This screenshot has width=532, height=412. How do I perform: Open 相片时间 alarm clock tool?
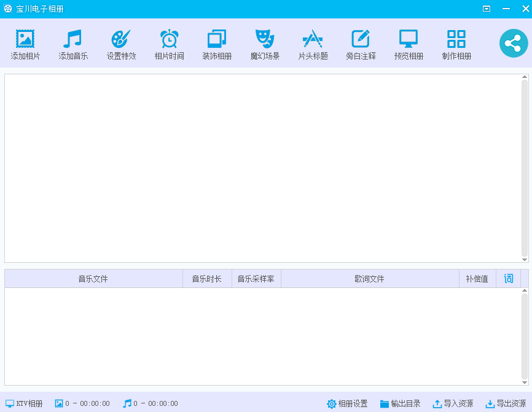tap(169, 40)
